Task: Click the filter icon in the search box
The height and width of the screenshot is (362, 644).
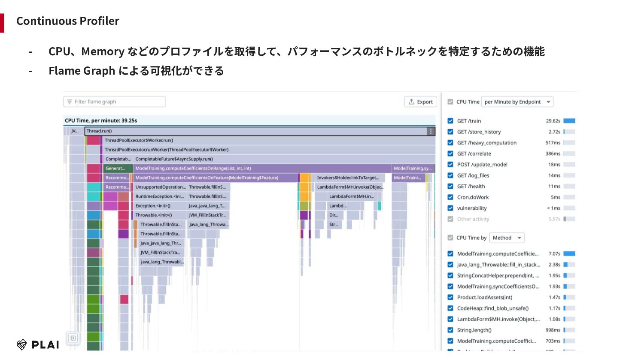Action: click(70, 102)
